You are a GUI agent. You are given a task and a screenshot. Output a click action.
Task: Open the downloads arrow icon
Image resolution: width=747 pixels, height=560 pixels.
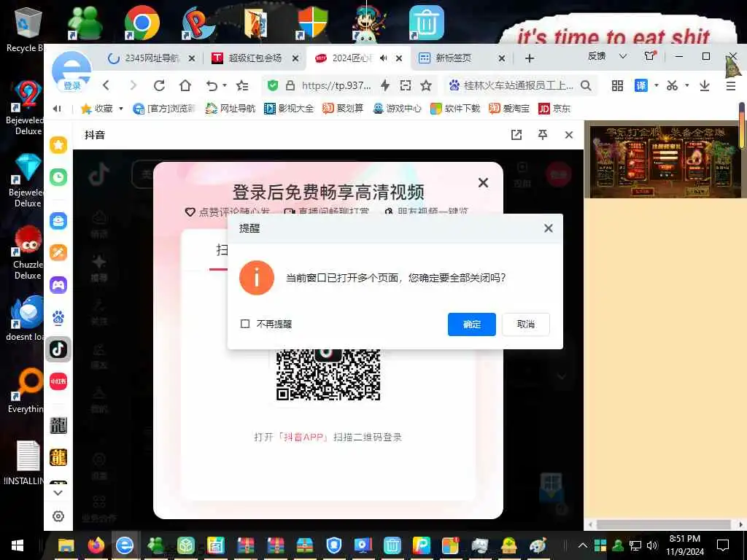click(705, 86)
